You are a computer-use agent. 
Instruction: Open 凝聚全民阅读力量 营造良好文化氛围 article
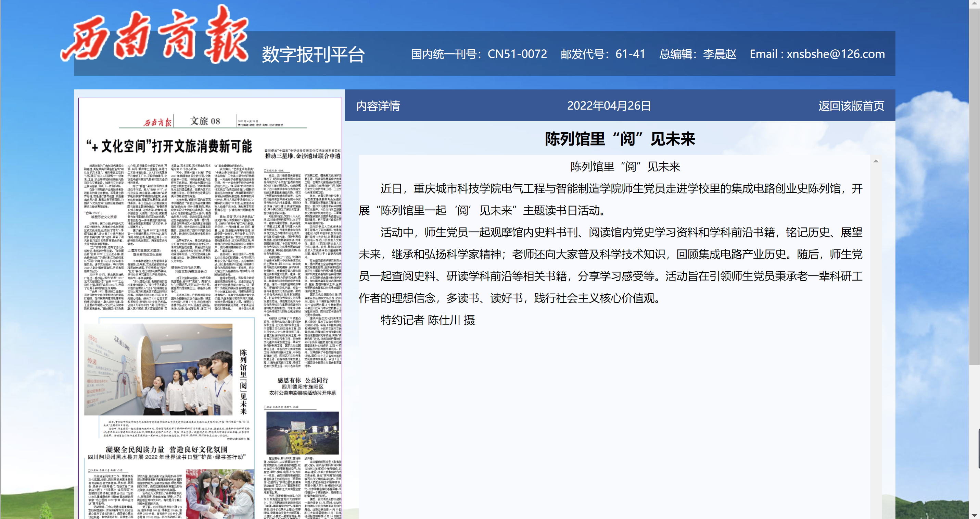click(x=167, y=449)
